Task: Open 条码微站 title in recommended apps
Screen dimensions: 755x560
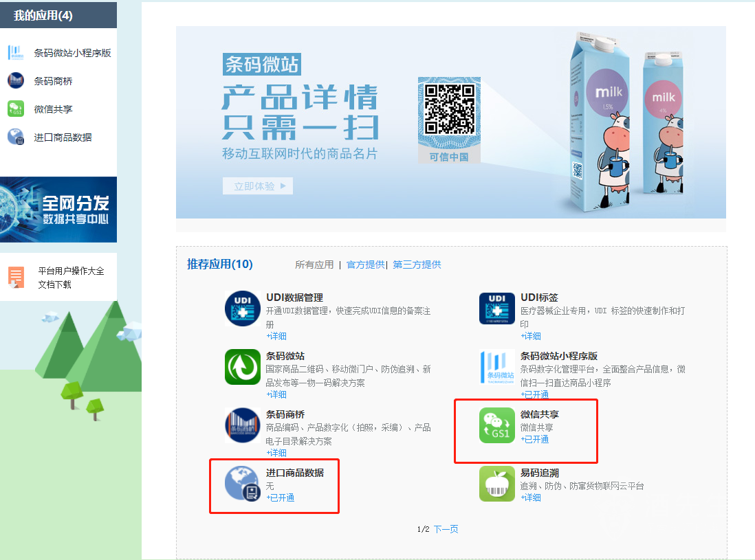Action: 285,357
